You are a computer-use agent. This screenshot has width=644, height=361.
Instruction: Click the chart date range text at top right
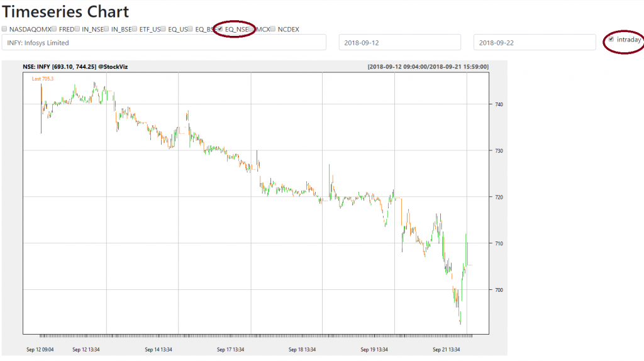coord(428,67)
